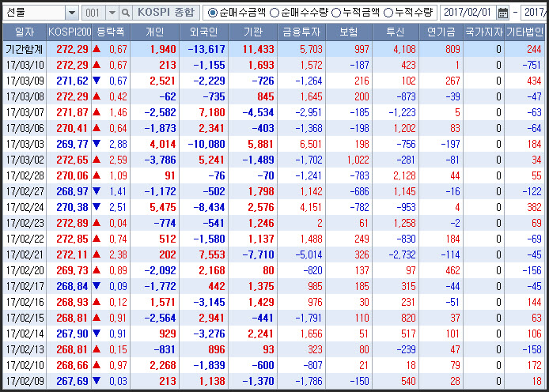Select the 순매수수량 radio button
549x392 pixels.
(x=274, y=13)
